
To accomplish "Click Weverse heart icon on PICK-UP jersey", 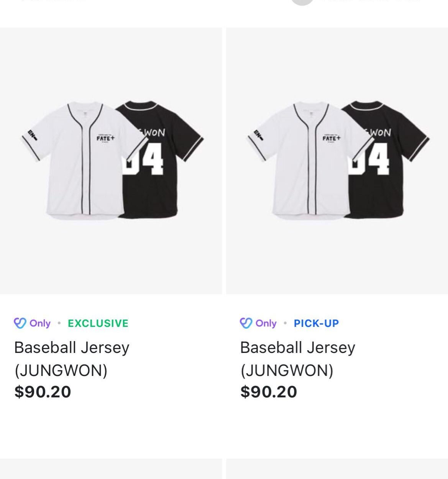I will click(246, 323).
